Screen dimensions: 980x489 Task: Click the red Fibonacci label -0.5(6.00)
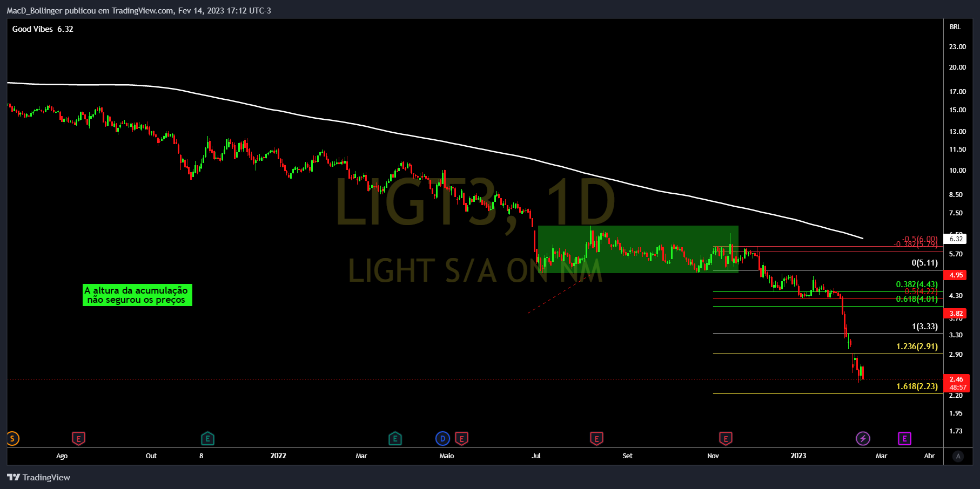pos(920,239)
